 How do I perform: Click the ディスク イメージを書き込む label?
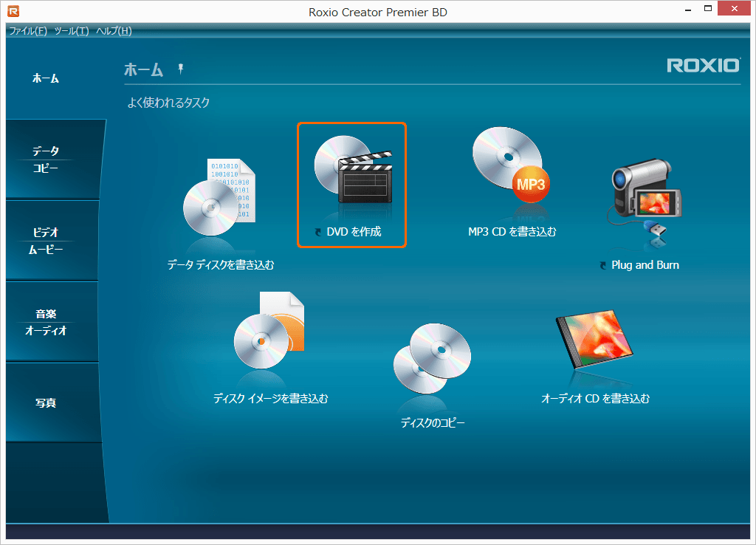270,398
